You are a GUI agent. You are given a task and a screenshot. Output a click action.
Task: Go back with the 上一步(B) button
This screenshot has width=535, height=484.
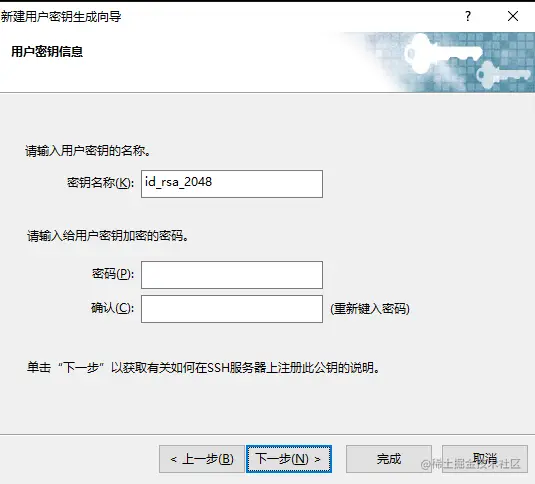pos(202,459)
